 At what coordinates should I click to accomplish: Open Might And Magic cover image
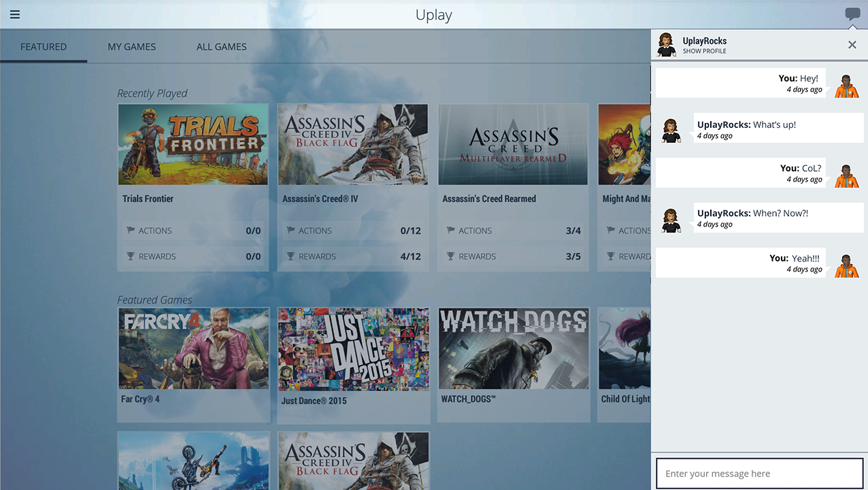(x=624, y=144)
